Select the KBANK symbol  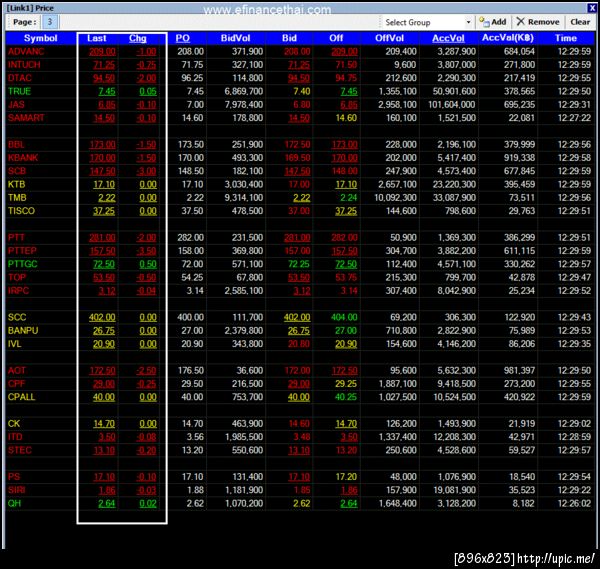23,158
